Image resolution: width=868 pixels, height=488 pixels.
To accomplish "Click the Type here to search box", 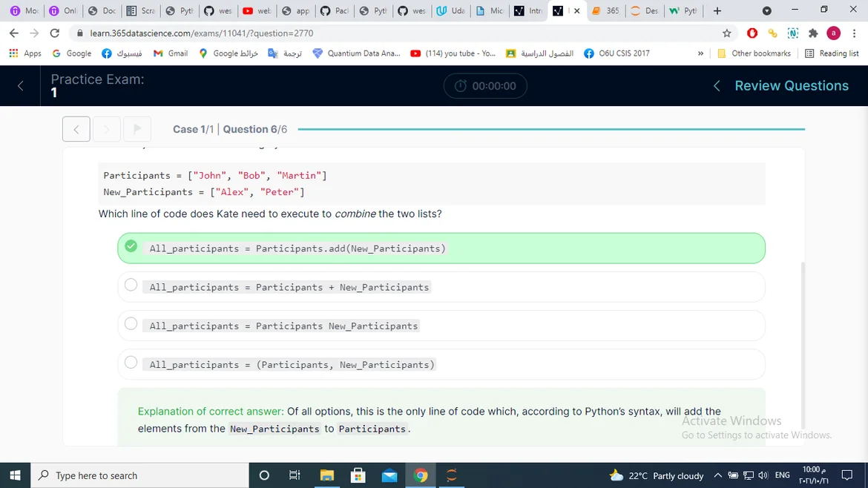I will point(141,475).
